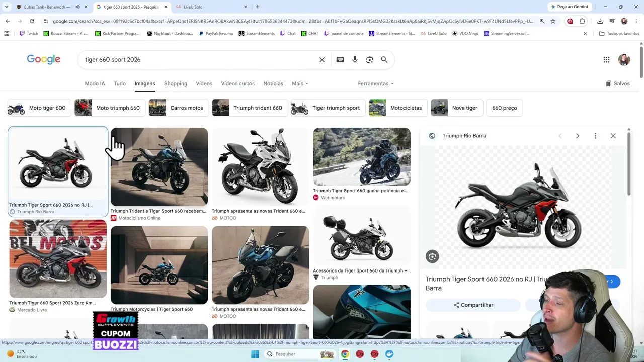Open the on-screen keyboard input tool
Image resolution: width=644 pixels, height=362 pixels.
pos(340,60)
